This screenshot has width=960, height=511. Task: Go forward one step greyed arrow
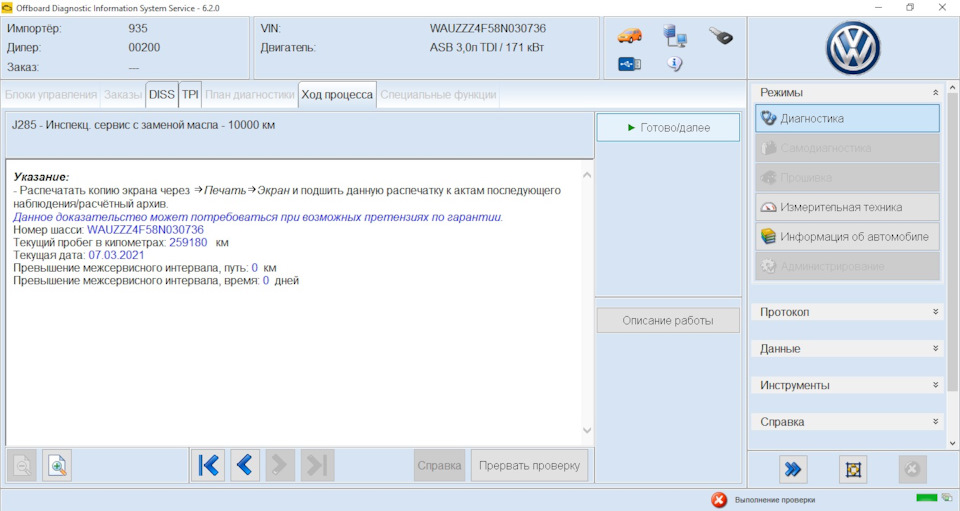(280, 466)
